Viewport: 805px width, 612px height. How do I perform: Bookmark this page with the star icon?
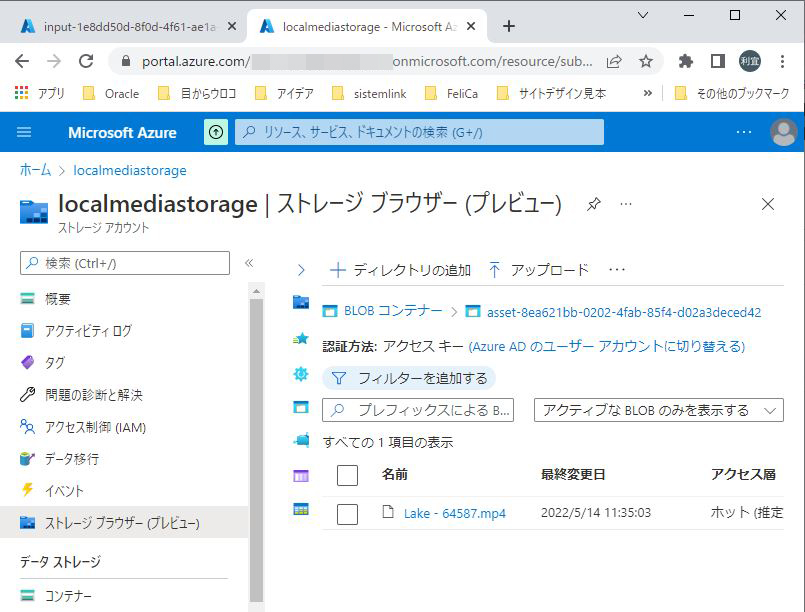point(646,62)
